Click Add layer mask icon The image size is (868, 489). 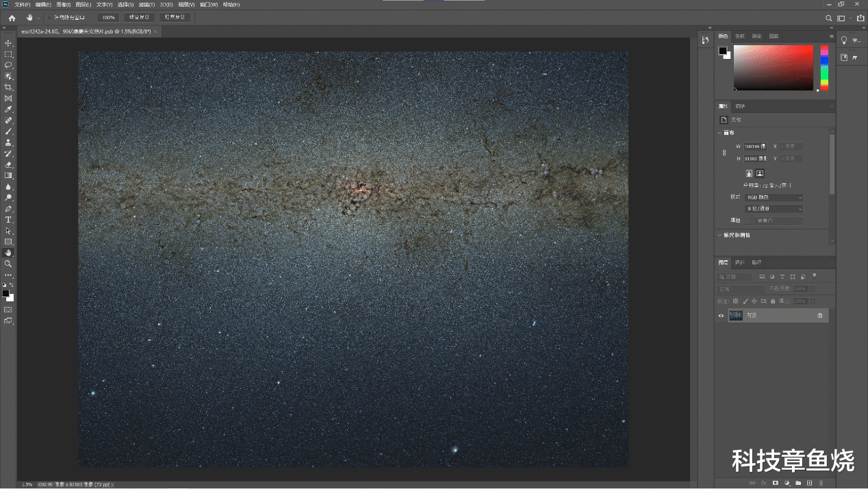pos(776,483)
